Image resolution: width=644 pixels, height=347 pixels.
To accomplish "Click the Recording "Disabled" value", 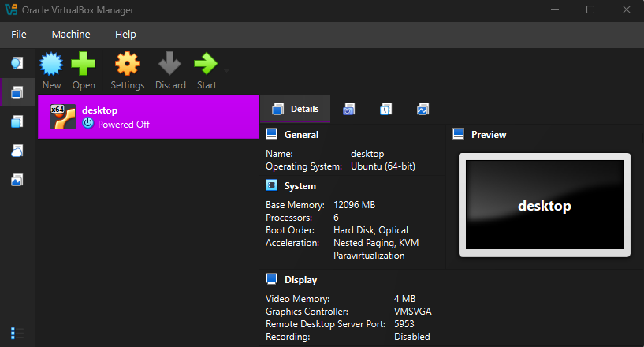I will pos(412,337).
